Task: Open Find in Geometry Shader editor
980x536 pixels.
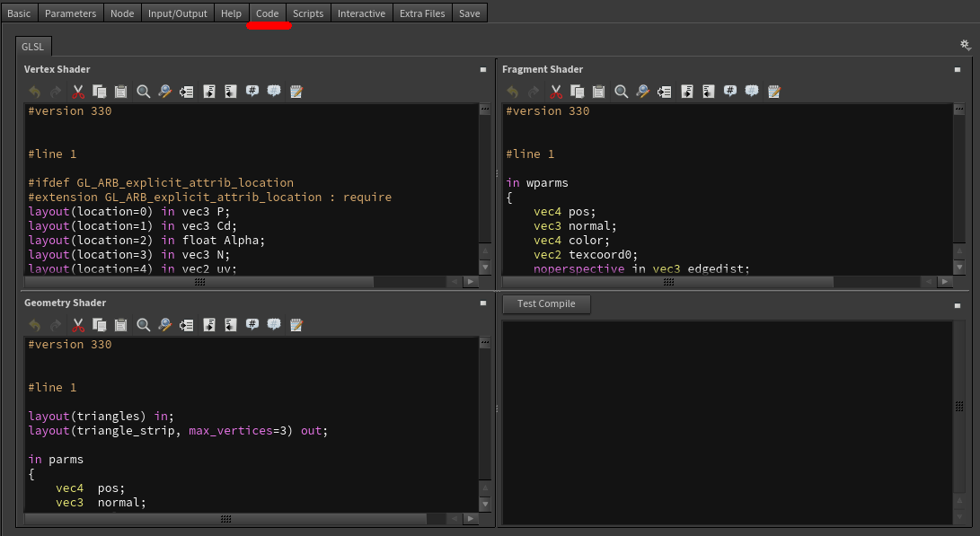Action: (x=143, y=325)
